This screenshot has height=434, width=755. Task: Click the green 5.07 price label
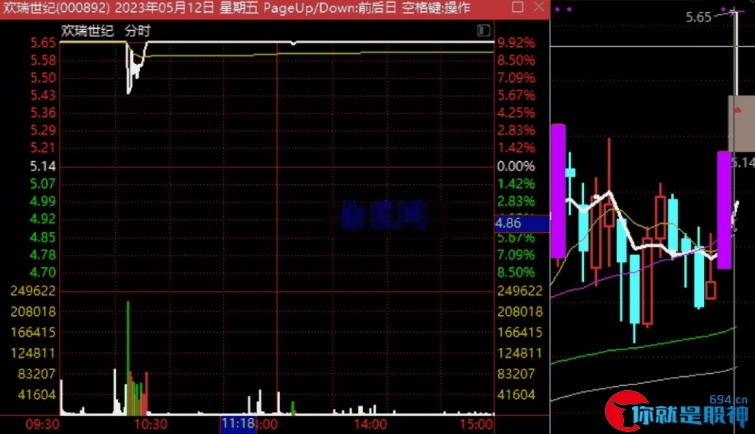tap(43, 184)
